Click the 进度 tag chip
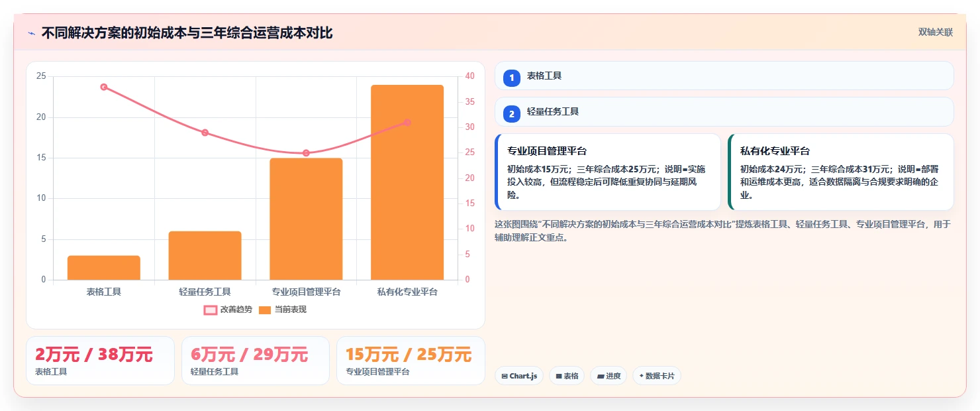 point(609,376)
